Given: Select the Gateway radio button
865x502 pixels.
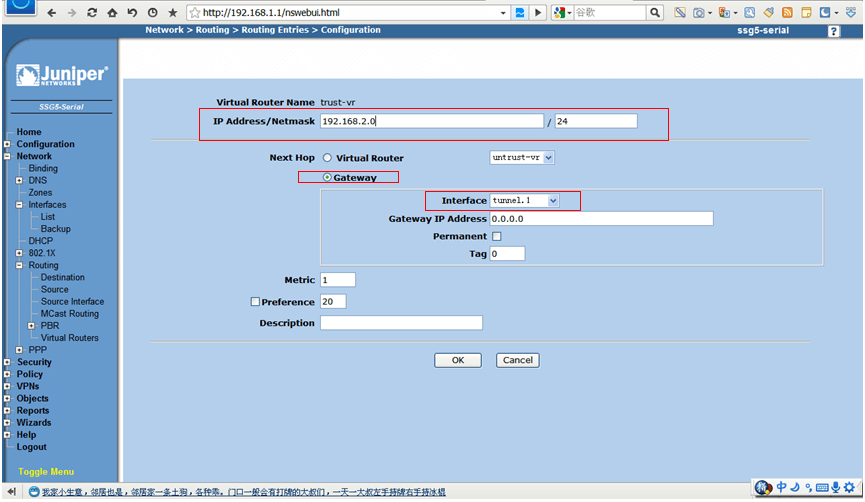Looking at the screenshot, I should tap(326, 178).
